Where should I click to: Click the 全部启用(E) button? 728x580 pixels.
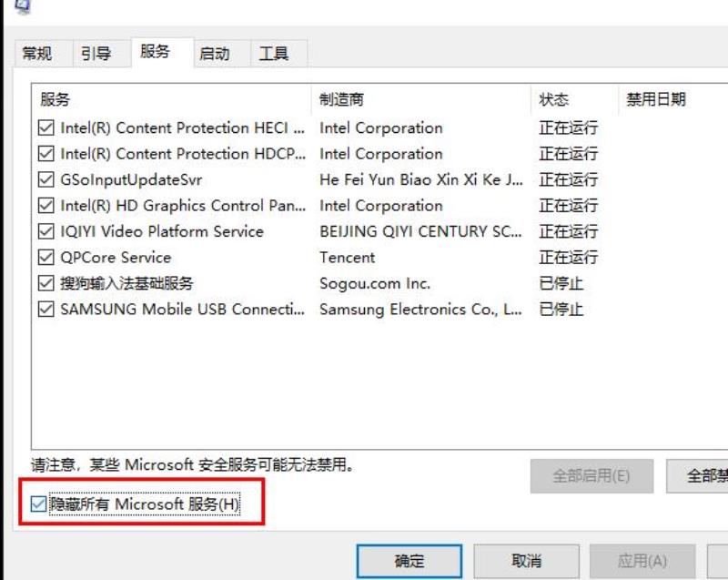[591, 476]
